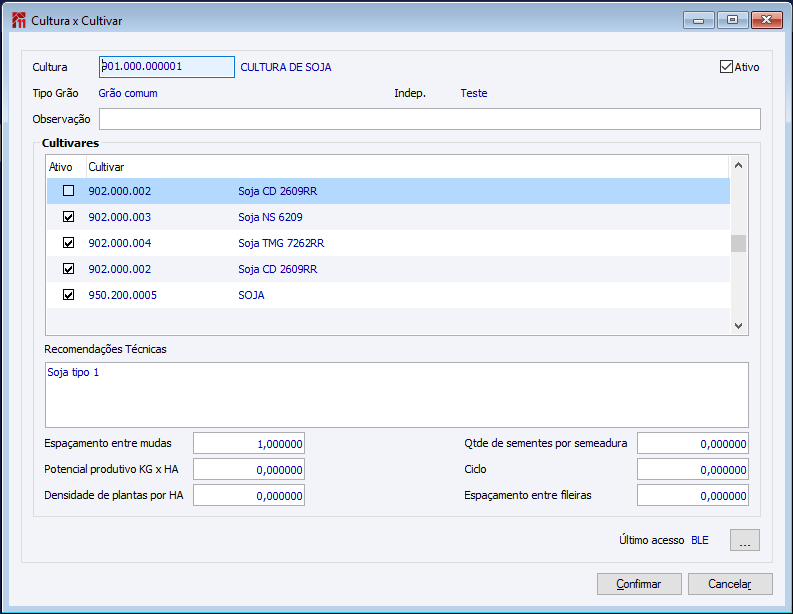The height and width of the screenshot is (614, 793).
Task: Uncheck Ativo for Soja NS 6209
Action: pyautogui.click(x=69, y=217)
